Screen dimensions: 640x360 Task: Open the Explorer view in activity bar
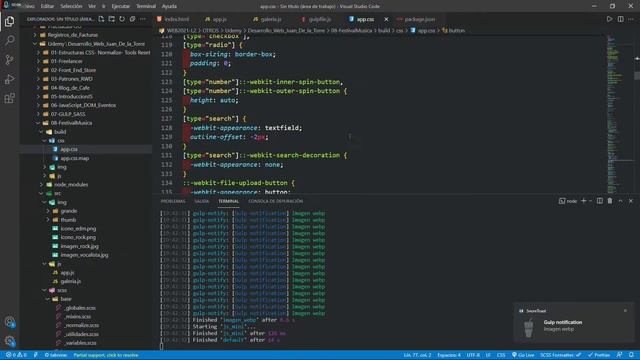[x=9, y=21]
